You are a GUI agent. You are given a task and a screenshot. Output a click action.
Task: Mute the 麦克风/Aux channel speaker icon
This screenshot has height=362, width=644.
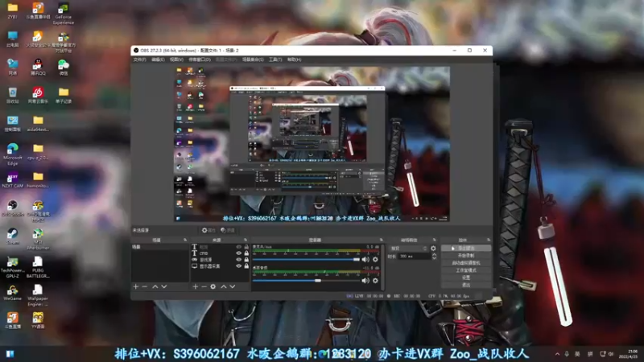pyautogui.click(x=365, y=259)
